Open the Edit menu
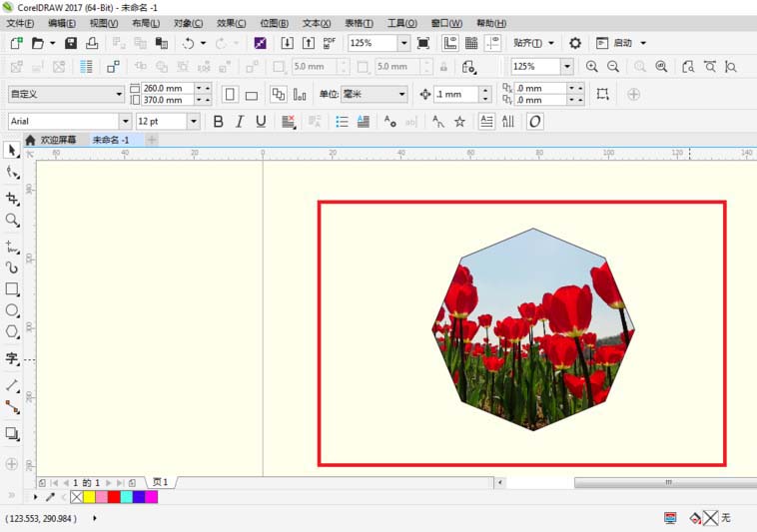 pyautogui.click(x=62, y=23)
